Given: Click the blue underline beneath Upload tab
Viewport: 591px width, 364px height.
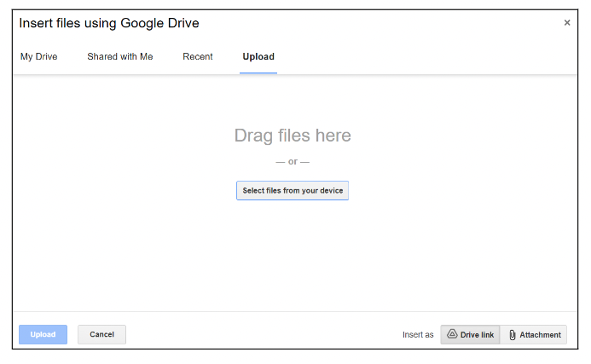Looking at the screenshot, I should coord(258,72).
